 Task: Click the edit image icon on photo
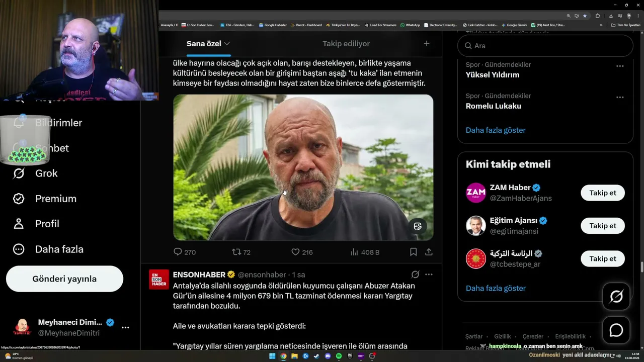[418, 226]
